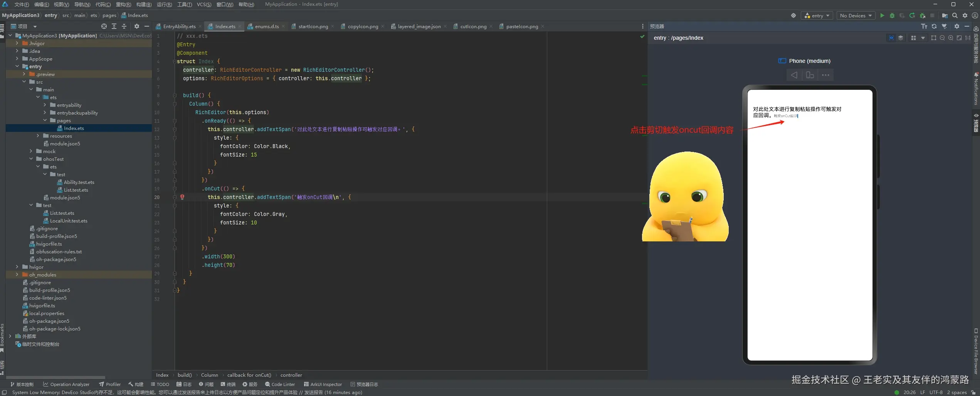Collapse the entry module folder
980x396 pixels.
pos(17,66)
